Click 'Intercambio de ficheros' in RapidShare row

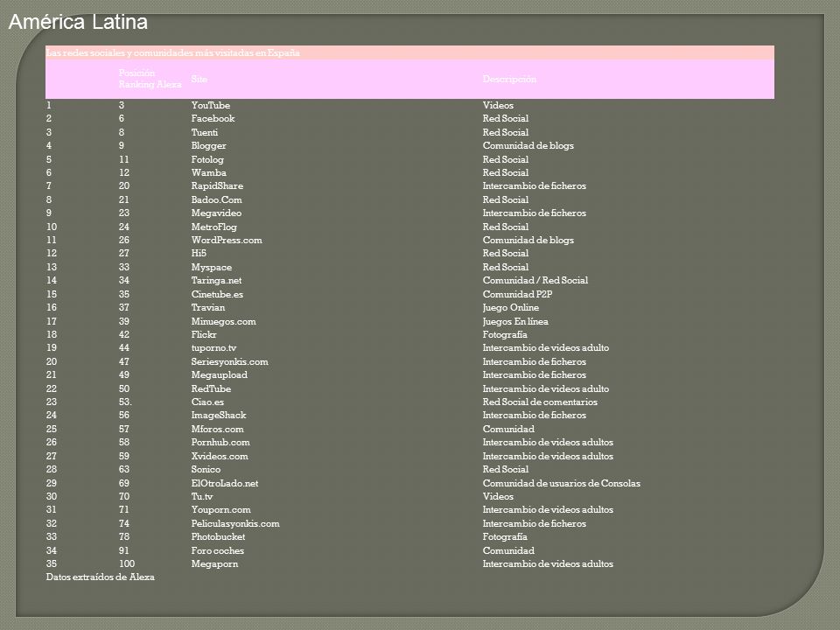point(534,185)
